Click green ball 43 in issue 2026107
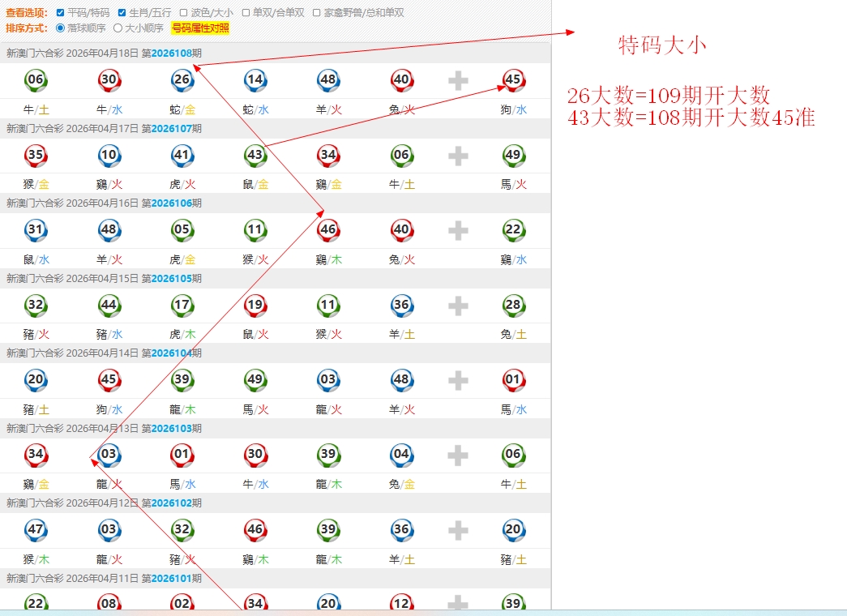This screenshot has width=847, height=616. coord(255,155)
